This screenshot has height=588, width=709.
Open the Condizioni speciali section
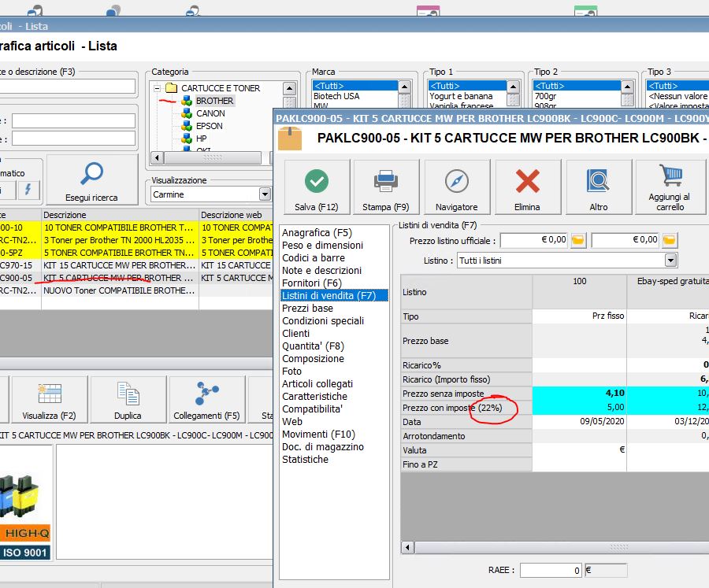point(323,321)
